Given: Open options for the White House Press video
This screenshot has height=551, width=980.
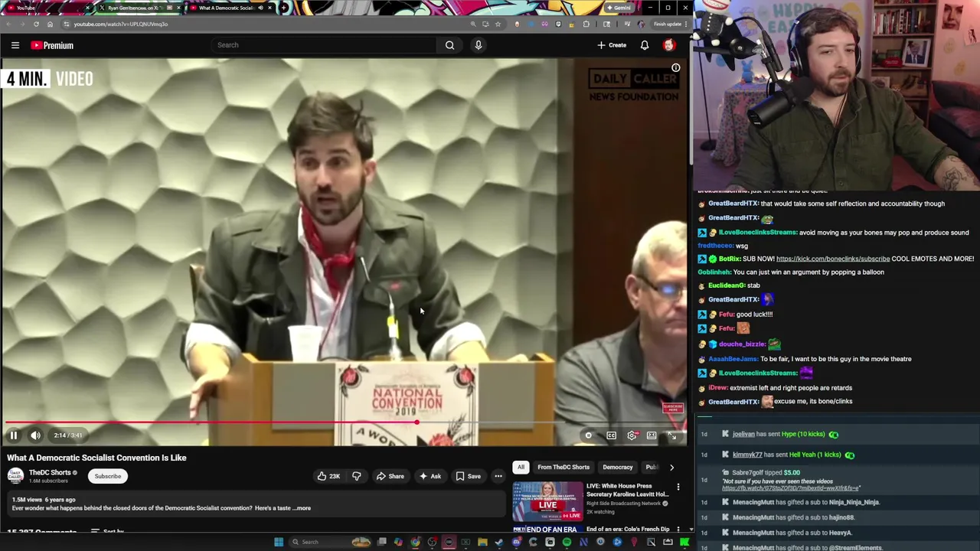Looking at the screenshot, I should 678,487.
